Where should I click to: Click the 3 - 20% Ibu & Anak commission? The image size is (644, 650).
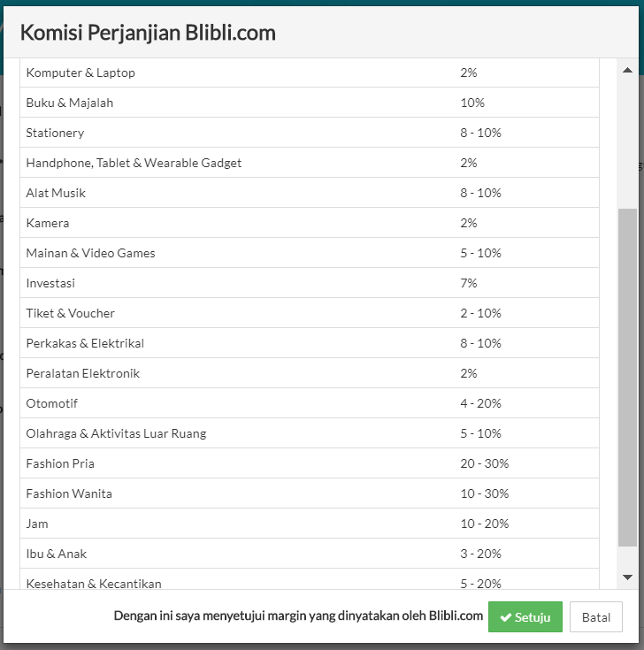pyautogui.click(x=480, y=554)
